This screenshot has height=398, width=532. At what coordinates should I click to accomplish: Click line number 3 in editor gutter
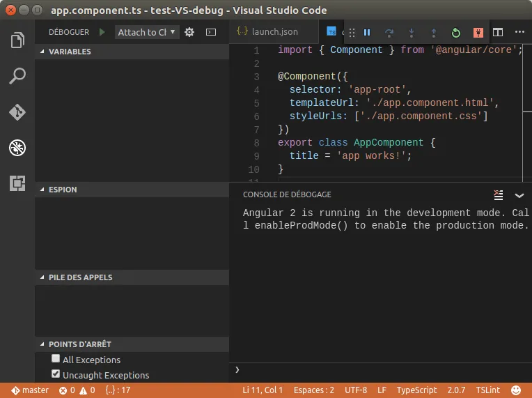257,77
